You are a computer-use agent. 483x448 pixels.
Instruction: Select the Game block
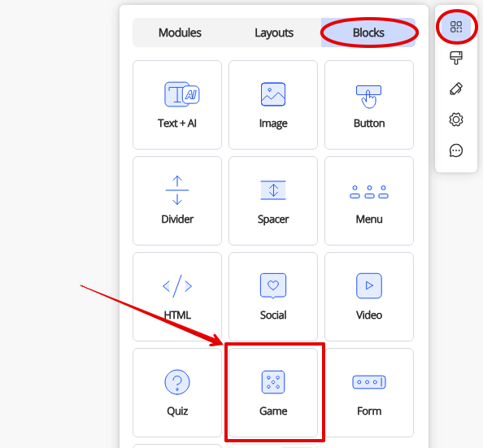coord(273,393)
